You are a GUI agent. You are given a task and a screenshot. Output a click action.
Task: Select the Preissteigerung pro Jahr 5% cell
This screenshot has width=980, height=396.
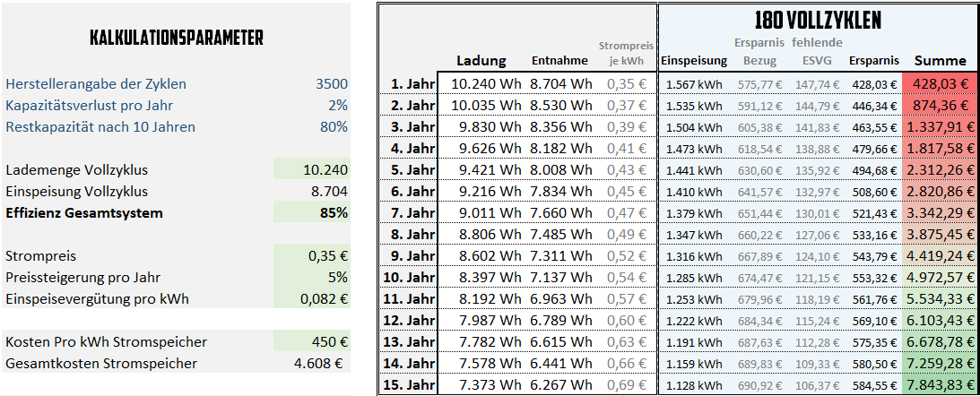(311, 278)
